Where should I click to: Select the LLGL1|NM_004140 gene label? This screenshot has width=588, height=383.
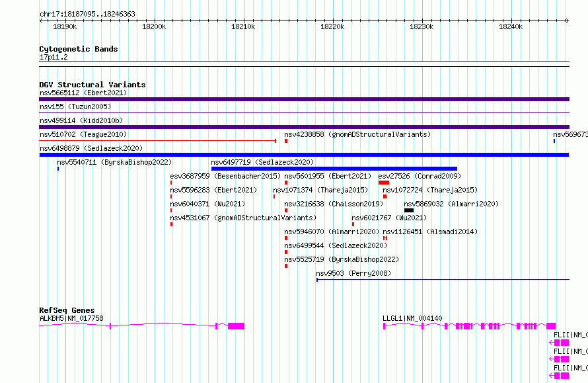412,318
